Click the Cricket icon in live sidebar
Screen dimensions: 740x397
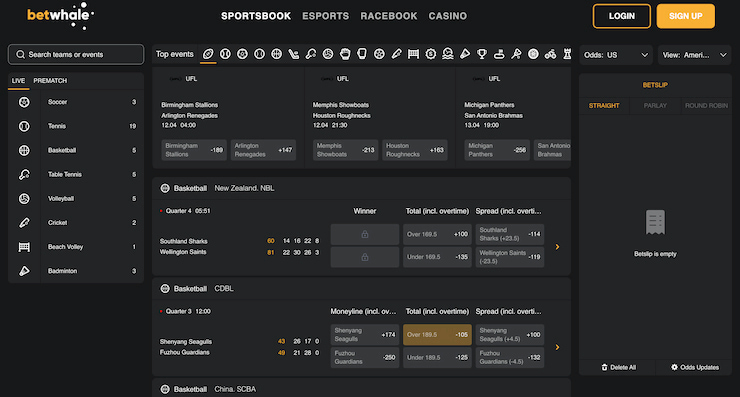click(x=24, y=223)
